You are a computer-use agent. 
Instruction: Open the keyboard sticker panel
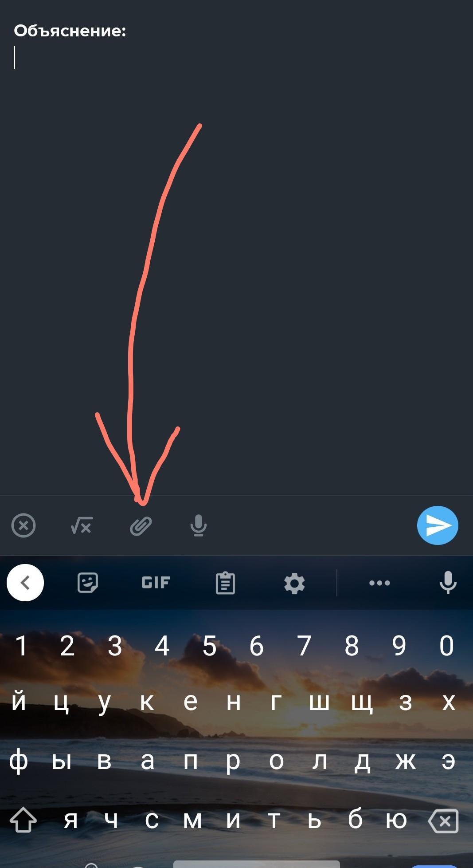88,583
